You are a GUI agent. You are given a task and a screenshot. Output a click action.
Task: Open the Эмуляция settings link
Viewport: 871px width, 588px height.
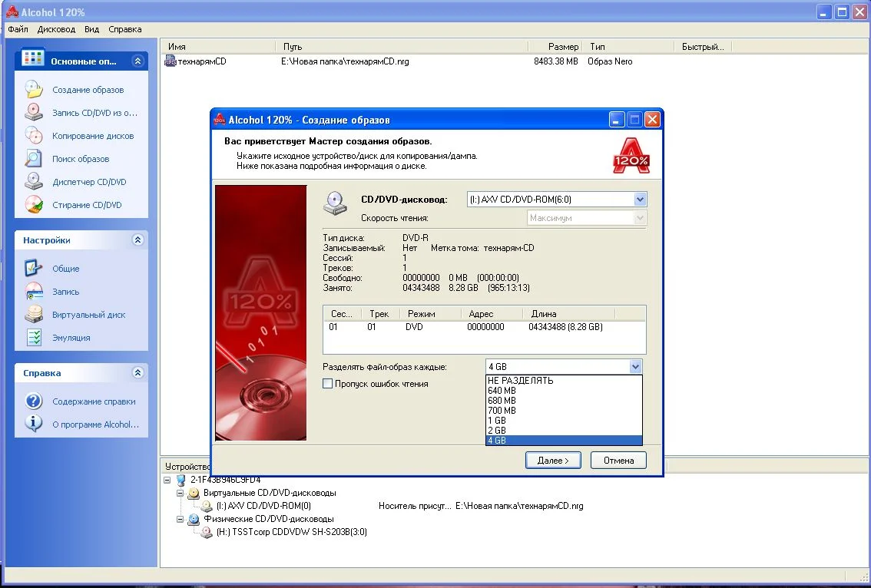[71, 338]
